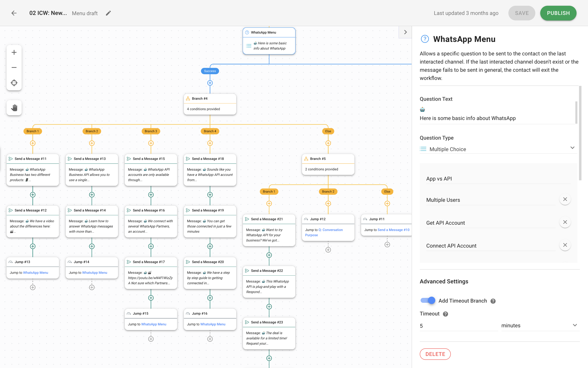Open Send a Message #10 link in Jump #11
588x368 pixels.
coord(393,230)
